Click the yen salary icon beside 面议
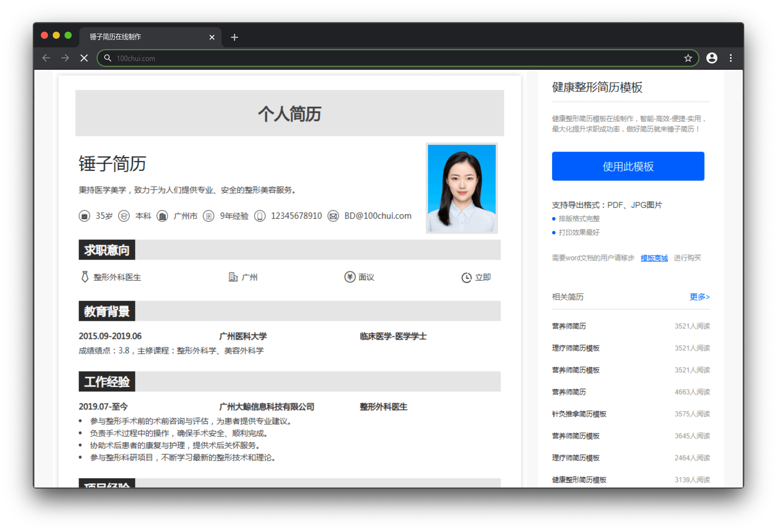Viewport: 777px width, 532px height. (350, 277)
